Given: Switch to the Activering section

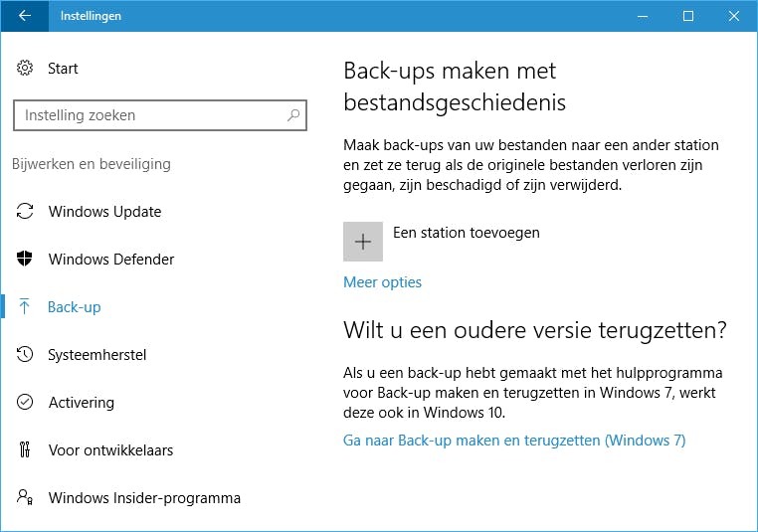Looking at the screenshot, I should point(82,403).
